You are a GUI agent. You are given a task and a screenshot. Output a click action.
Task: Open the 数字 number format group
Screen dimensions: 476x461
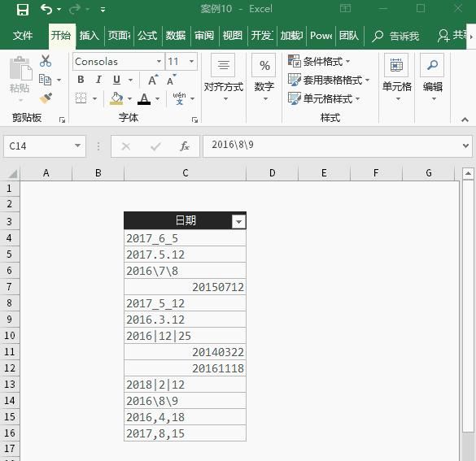pos(264,78)
